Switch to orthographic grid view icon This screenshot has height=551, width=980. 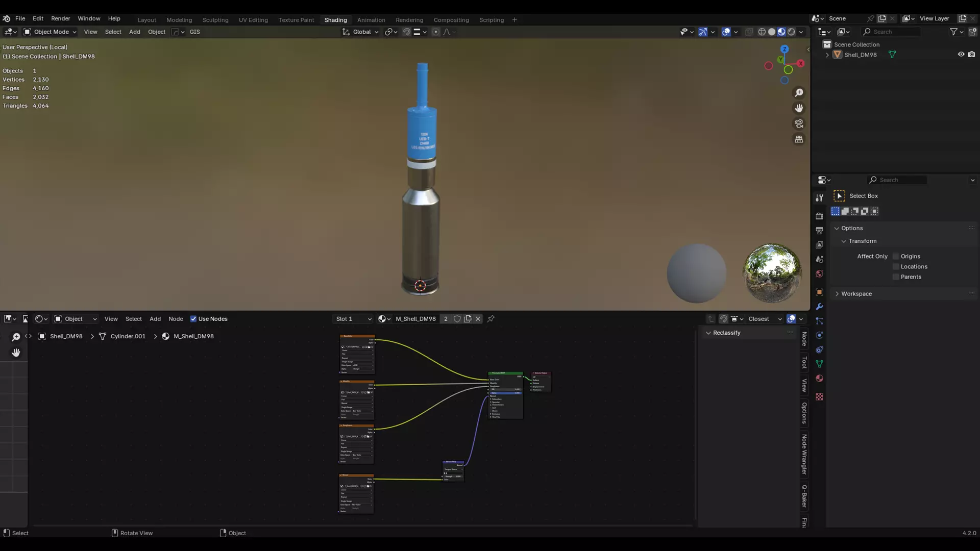(x=799, y=139)
